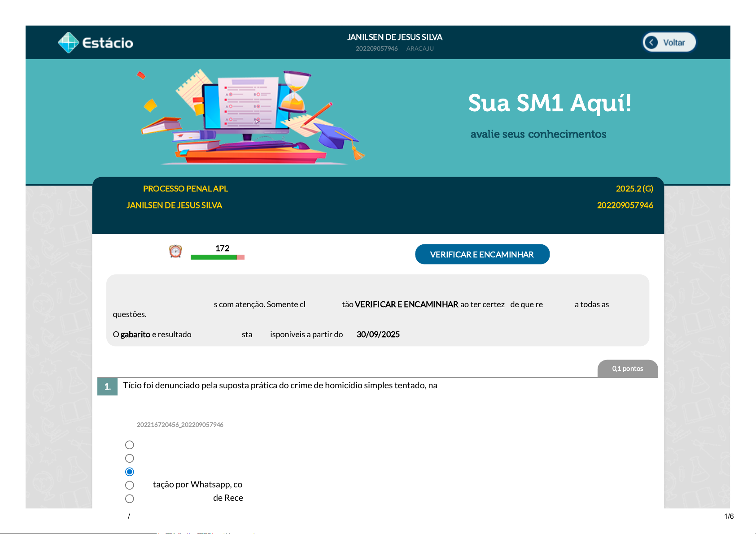The height and width of the screenshot is (534, 756).
Task: Click the currently selected third answer option
Action: coord(130,472)
